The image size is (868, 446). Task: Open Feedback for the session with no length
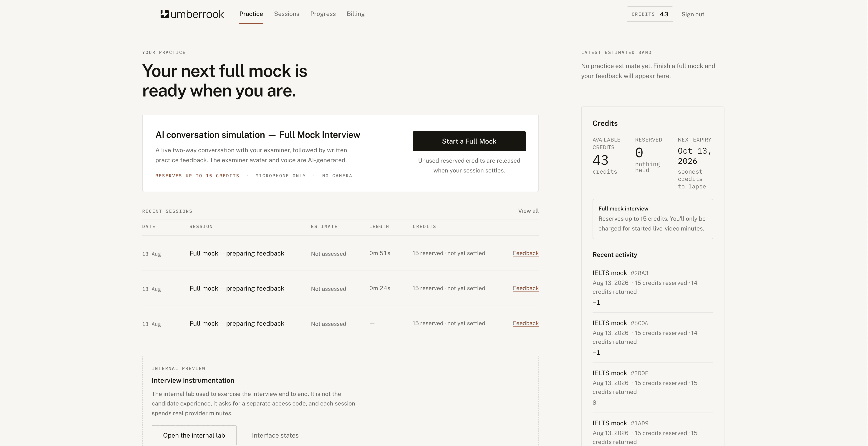click(525, 323)
